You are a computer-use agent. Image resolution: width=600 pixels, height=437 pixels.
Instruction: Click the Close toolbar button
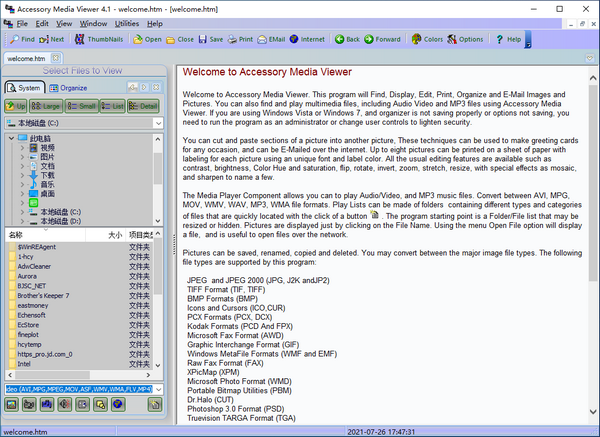coord(180,39)
